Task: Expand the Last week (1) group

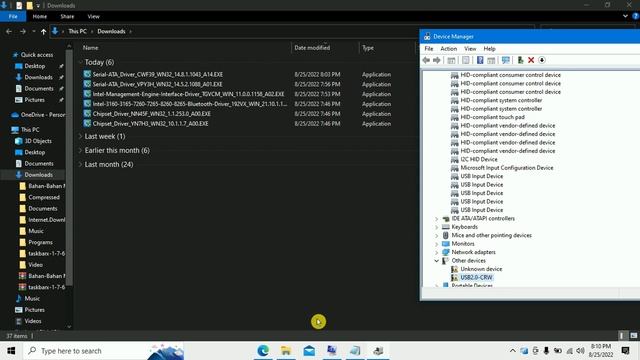Action: click(80, 136)
